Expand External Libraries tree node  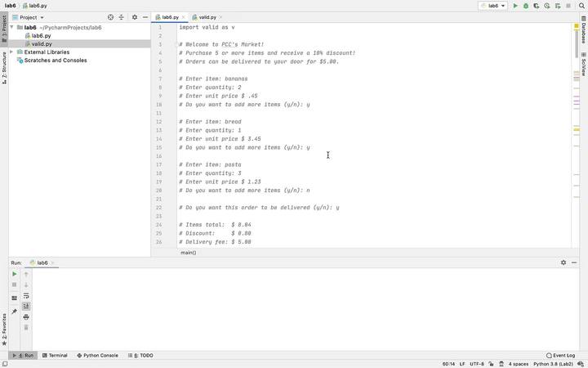(11, 52)
